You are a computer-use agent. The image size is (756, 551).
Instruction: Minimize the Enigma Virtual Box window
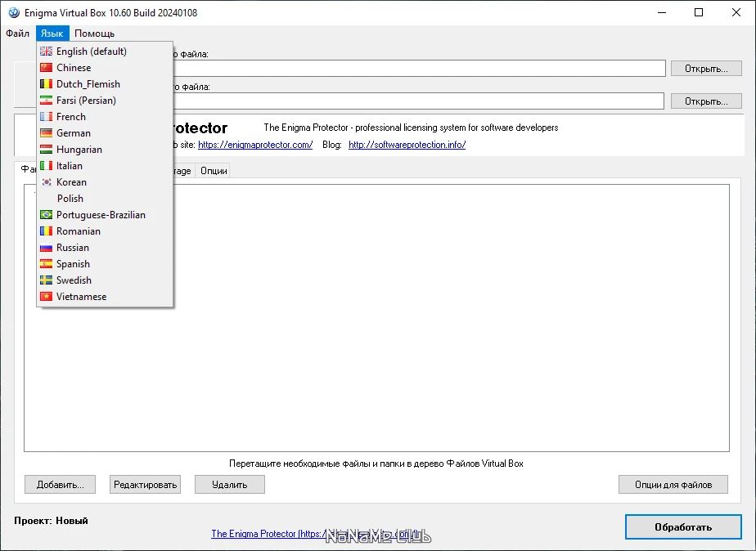(x=662, y=12)
